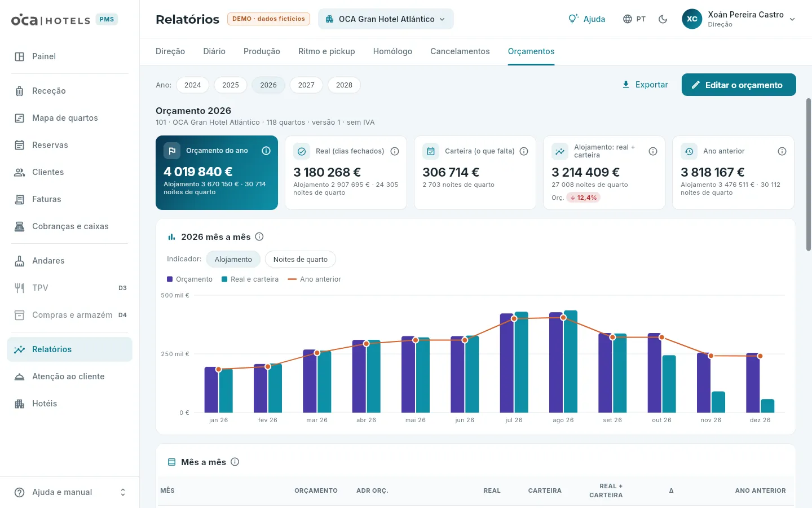812x508 pixels.
Task: Click info icon on Ano anterior card
Action: pyautogui.click(x=782, y=151)
